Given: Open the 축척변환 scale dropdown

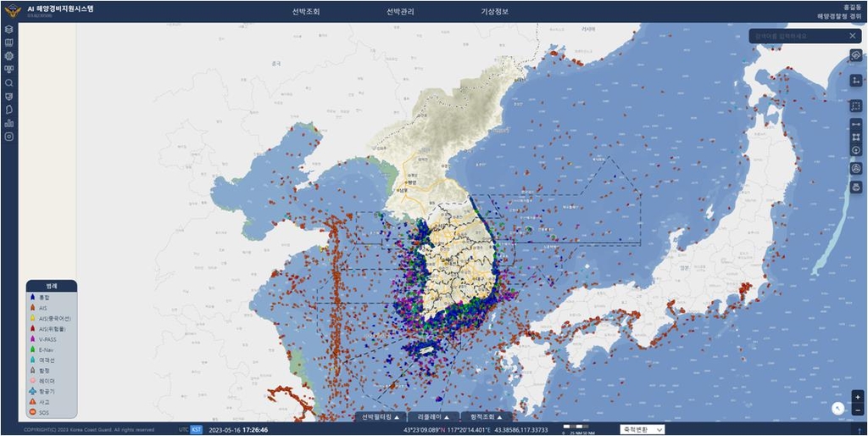Looking at the screenshot, I should [643, 429].
